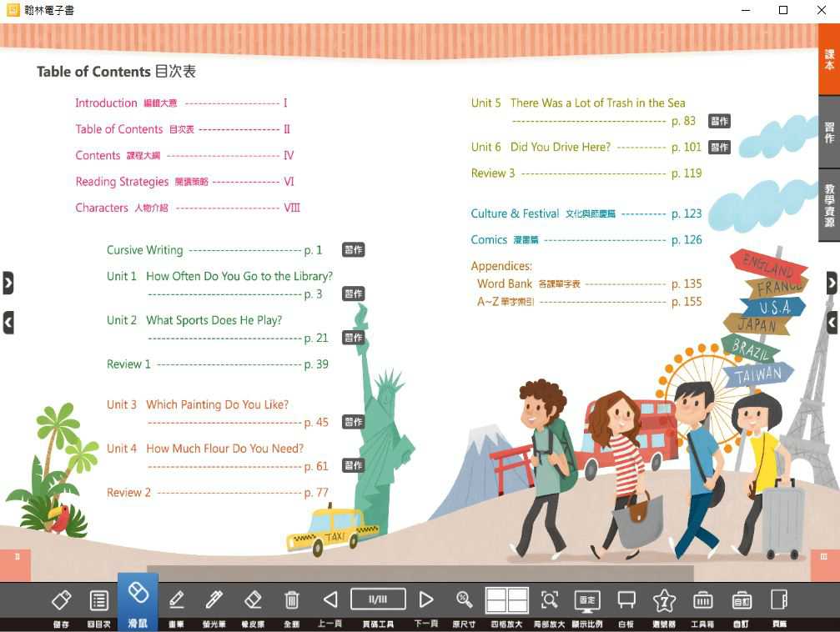Reset zoom with 原尺寸 magnifier icon

pyautogui.click(x=464, y=599)
